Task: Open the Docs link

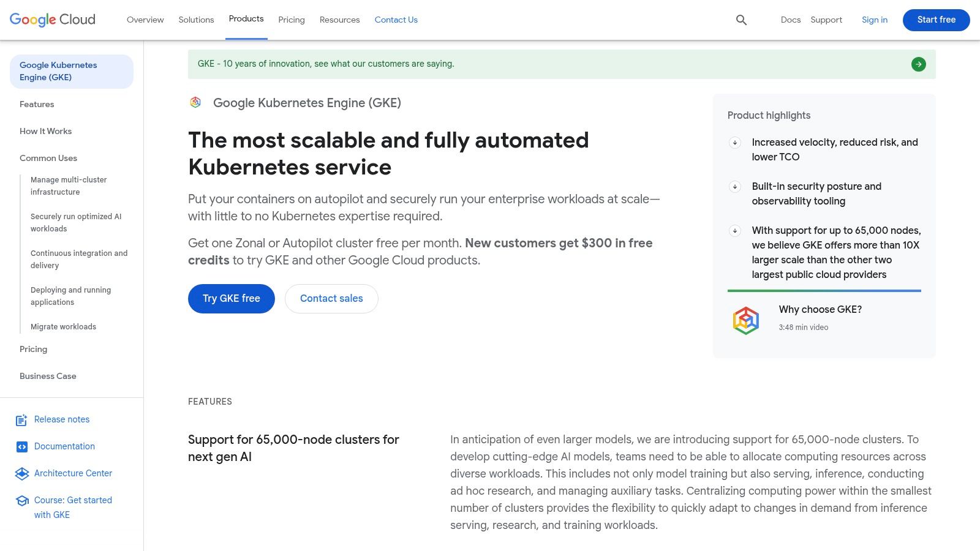Action: tap(791, 20)
